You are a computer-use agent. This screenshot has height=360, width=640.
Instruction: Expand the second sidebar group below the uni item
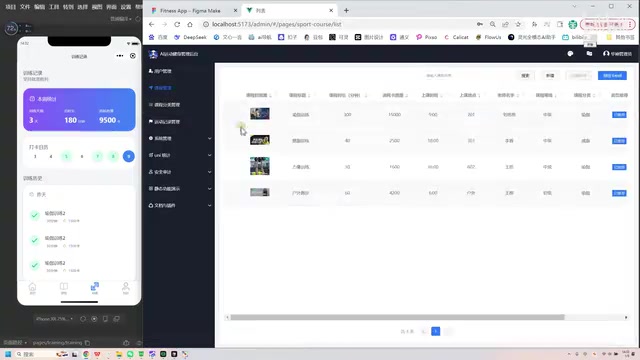pos(180,189)
